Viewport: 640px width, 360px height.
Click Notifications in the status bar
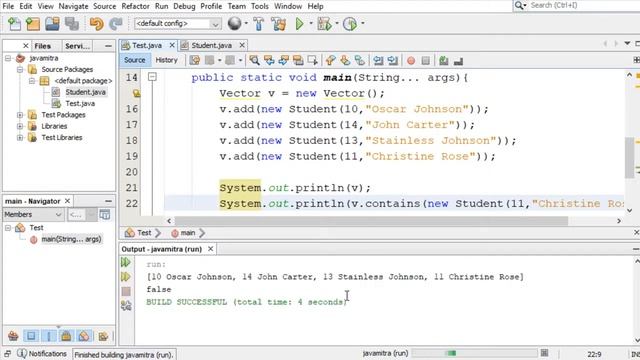tap(42, 353)
